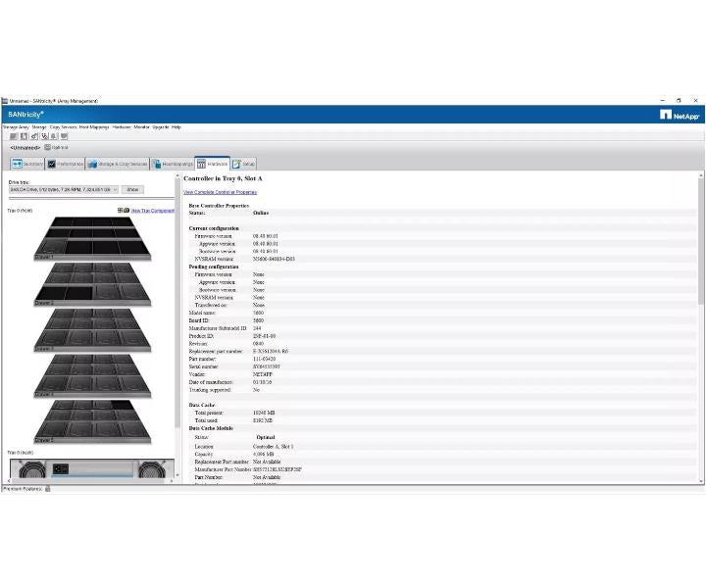This screenshot has width=706, height=588.
Task: Select the populated drive in Drawer 1 front-left slot
Action: point(52,247)
